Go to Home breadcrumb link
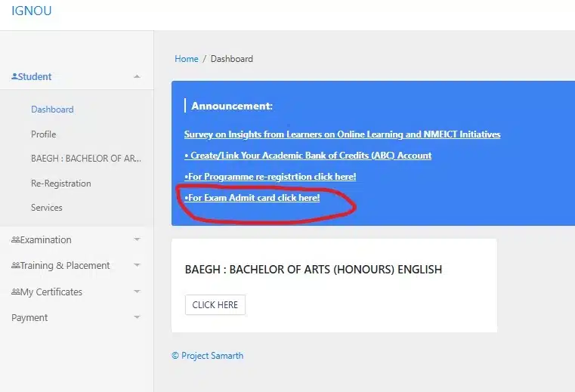 point(187,59)
